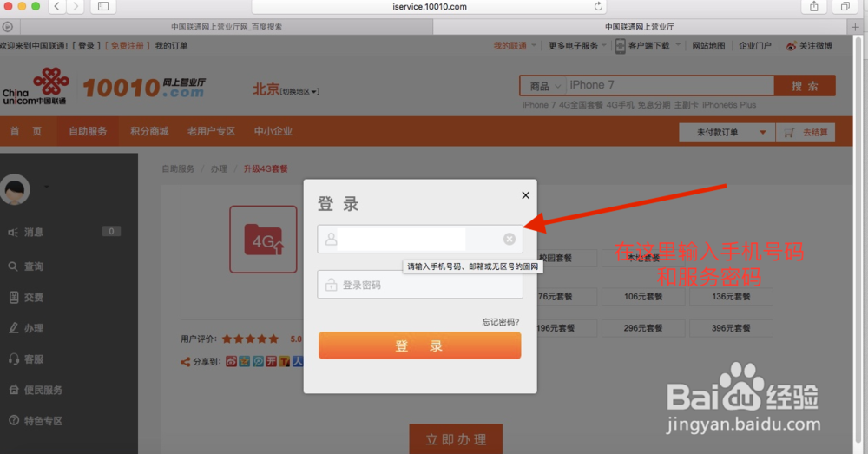The width and height of the screenshot is (868, 454).
Task: Click 去结算 cart button
Action: click(806, 132)
